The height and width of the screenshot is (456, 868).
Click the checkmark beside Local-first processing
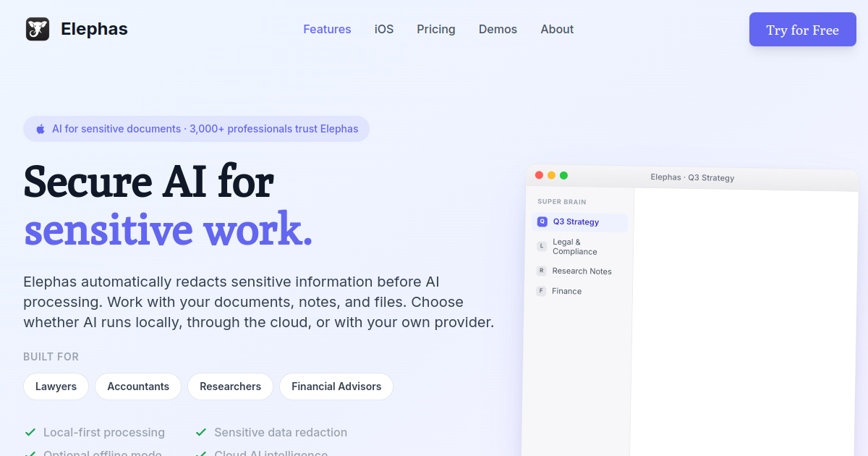30,432
